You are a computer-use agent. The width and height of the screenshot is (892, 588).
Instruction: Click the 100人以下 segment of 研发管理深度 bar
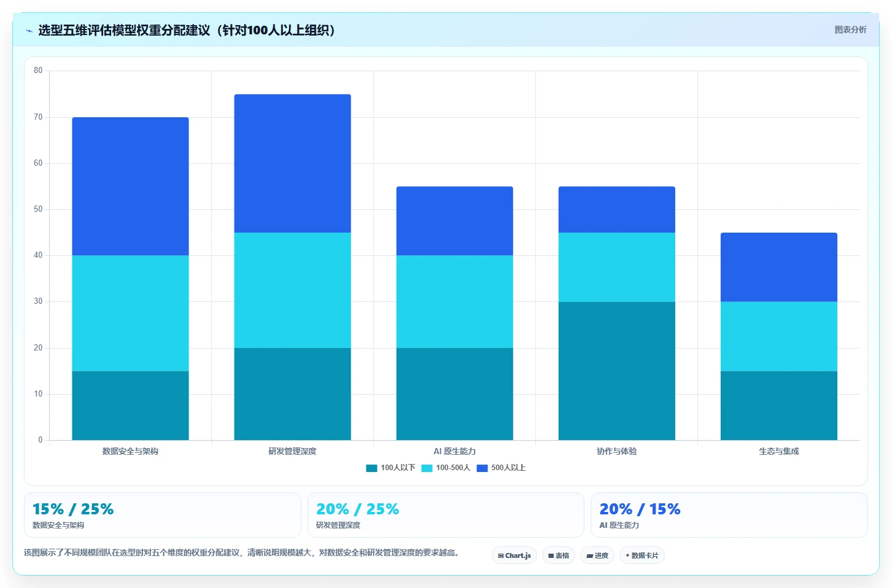tap(292, 394)
